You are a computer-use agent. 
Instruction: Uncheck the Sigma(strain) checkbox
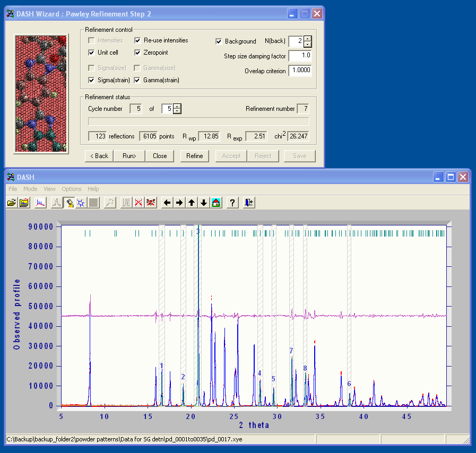click(91, 80)
